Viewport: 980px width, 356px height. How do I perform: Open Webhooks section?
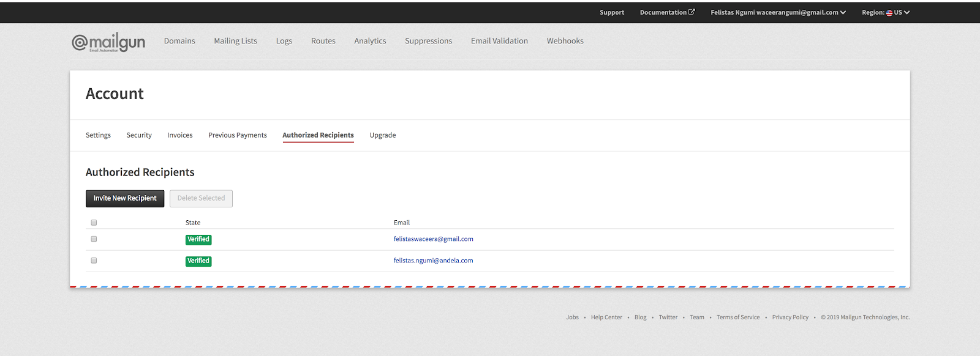tap(565, 41)
